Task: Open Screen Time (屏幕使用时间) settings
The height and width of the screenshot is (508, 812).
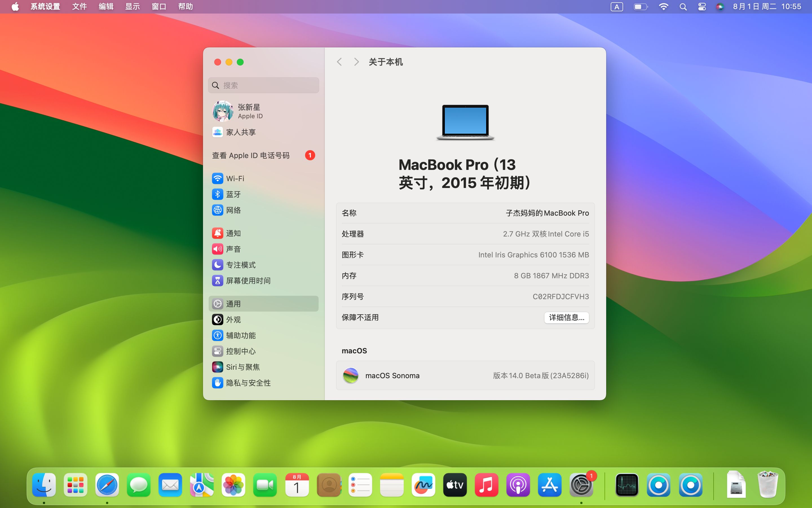Action: coord(263,281)
